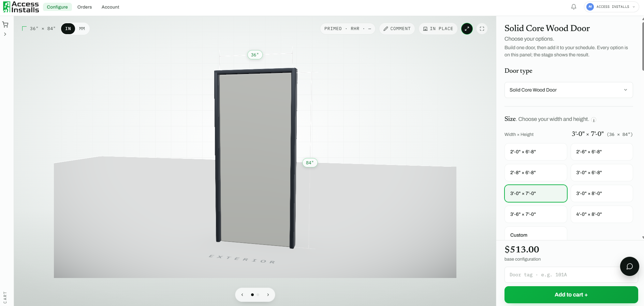Viewport: 644px width, 306px height.
Task: Click the Size info icon
Action: pyautogui.click(x=594, y=120)
